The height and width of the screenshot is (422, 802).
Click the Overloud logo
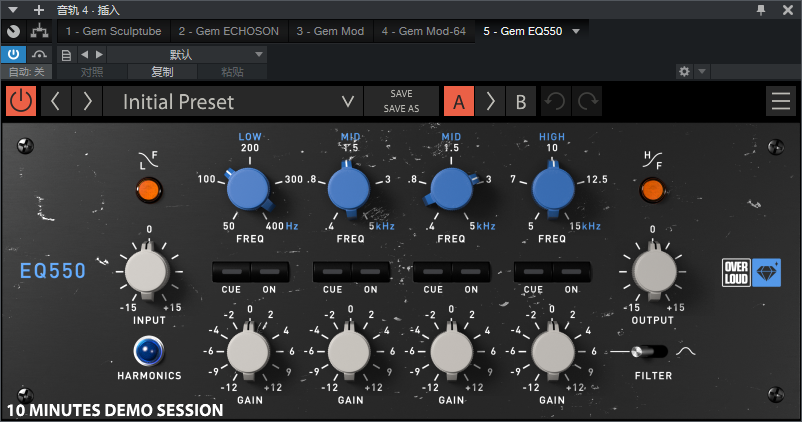click(736, 272)
